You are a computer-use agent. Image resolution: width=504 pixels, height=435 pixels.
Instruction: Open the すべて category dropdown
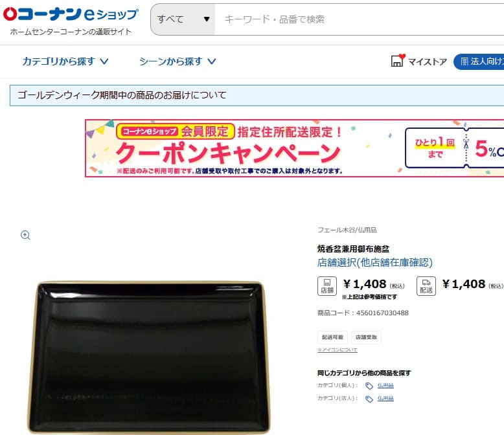click(183, 19)
